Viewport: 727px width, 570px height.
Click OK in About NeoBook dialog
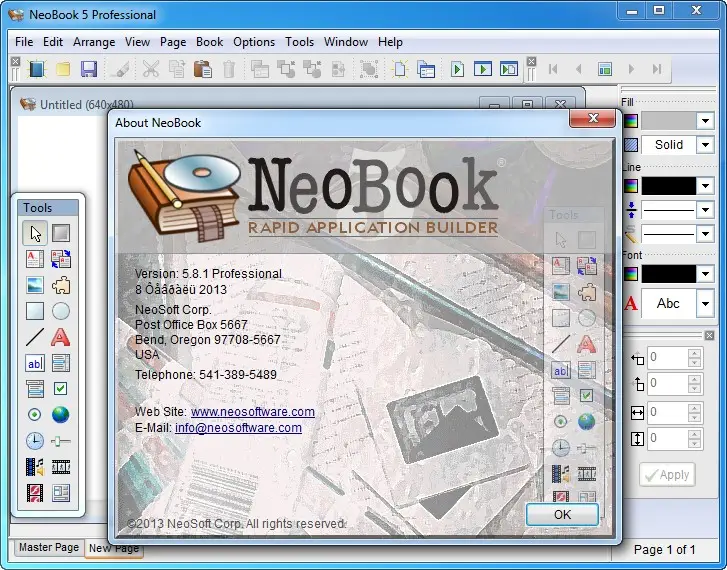click(x=562, y=515)
